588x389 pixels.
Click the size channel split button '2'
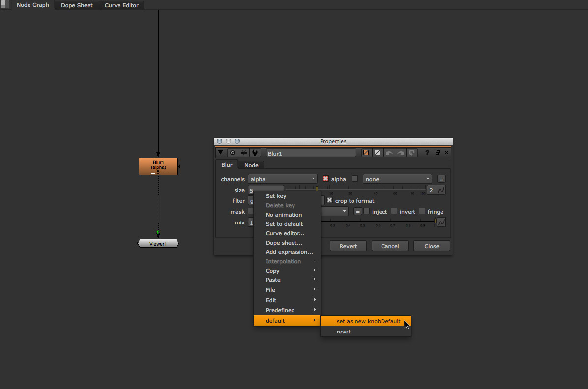coord(431,190)
